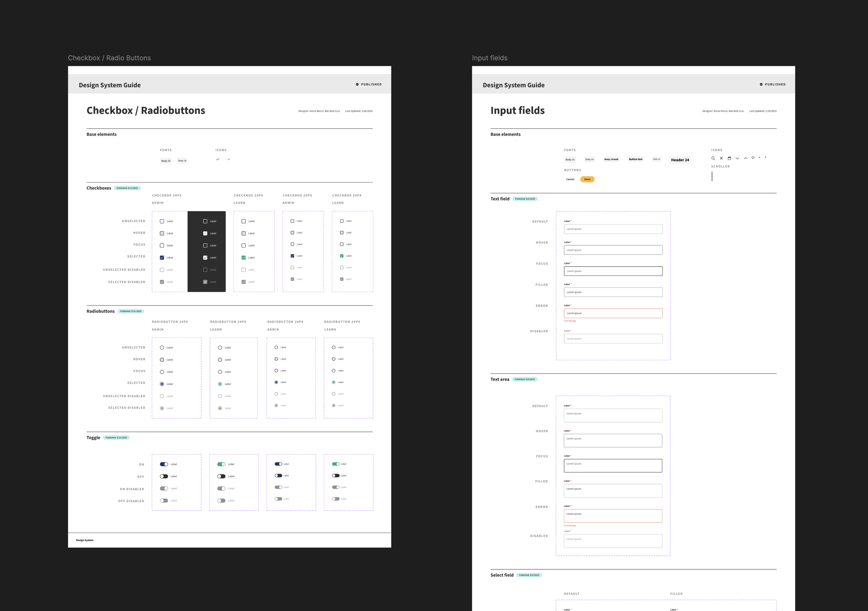
Task: Click the vertical scroller bar under Scroller
Action: [712, 176]
